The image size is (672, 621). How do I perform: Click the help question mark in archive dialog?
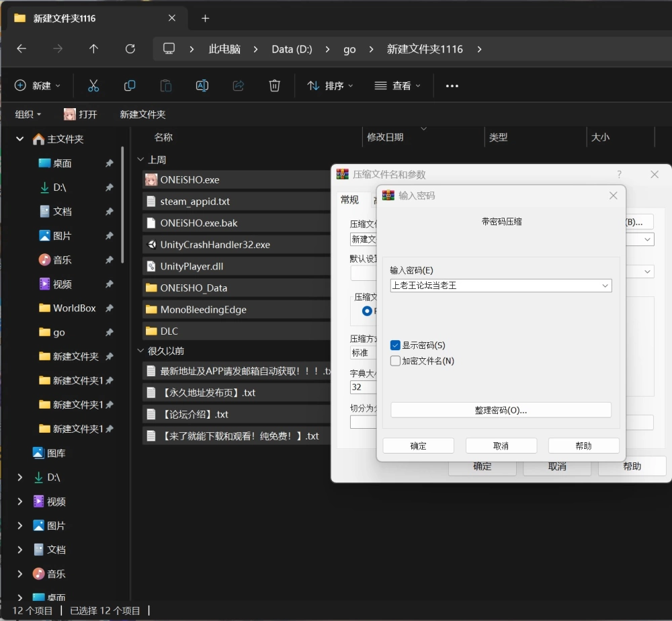click(619, 174)
